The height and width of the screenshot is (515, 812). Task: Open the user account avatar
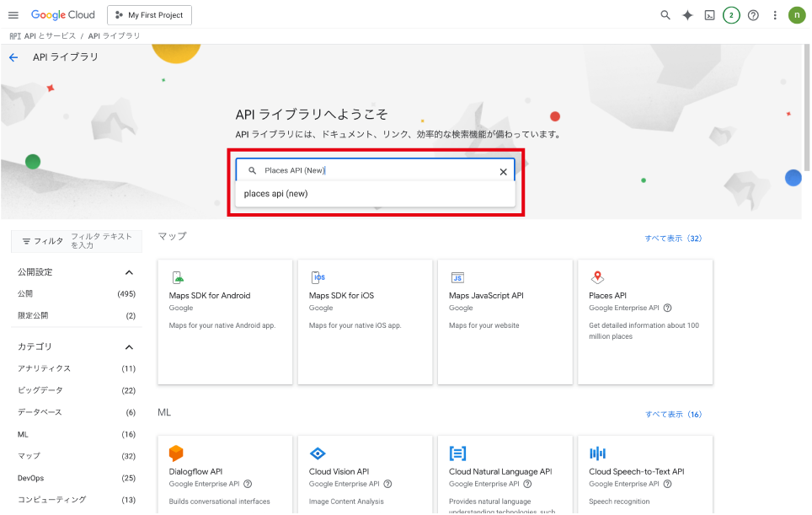click(x=797, y=15)
